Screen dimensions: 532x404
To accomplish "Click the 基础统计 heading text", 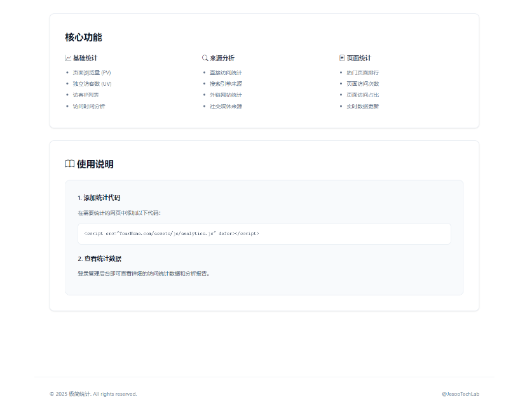I will [x=85, y=58].
